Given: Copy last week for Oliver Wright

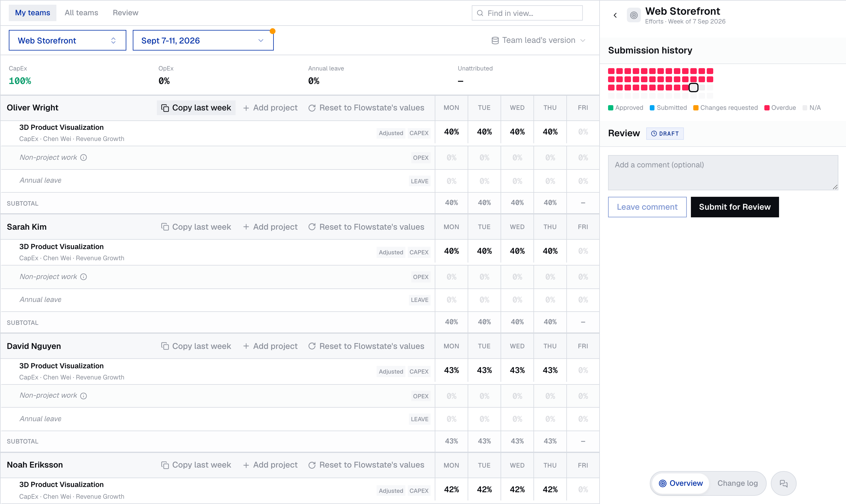Looking at the screenshot, I should 196,108.
